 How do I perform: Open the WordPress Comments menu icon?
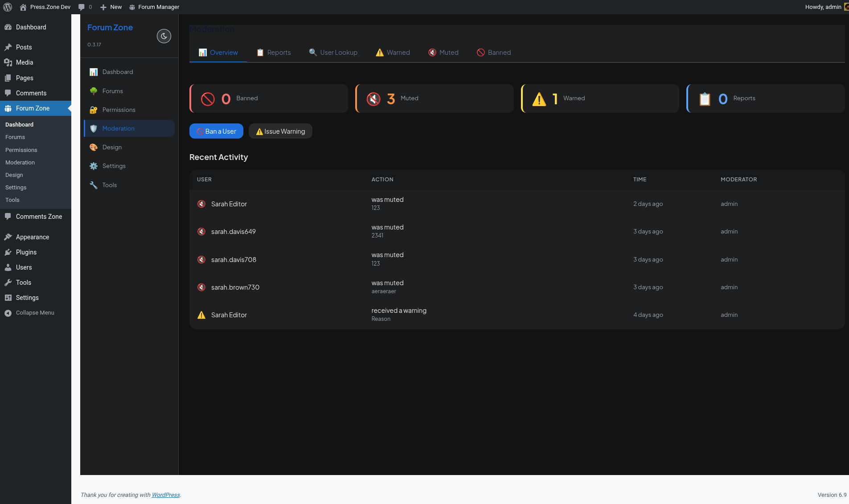click(x=8, y=93)
